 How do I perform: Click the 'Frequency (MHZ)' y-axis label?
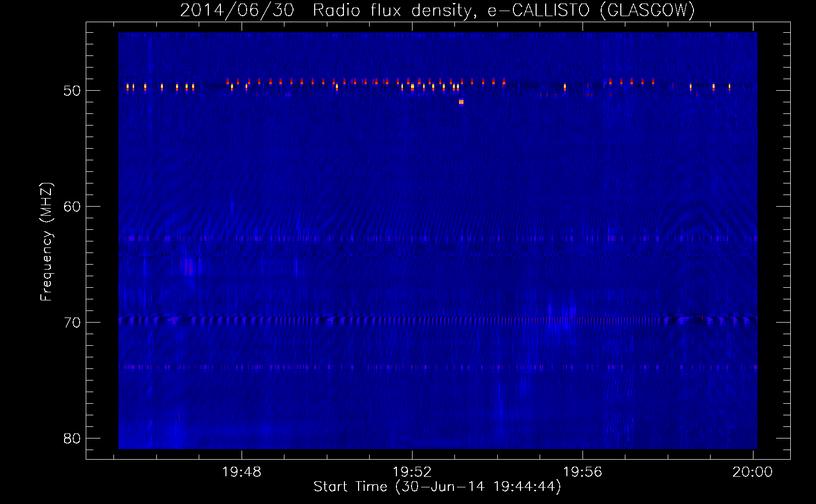pos(46,242)
